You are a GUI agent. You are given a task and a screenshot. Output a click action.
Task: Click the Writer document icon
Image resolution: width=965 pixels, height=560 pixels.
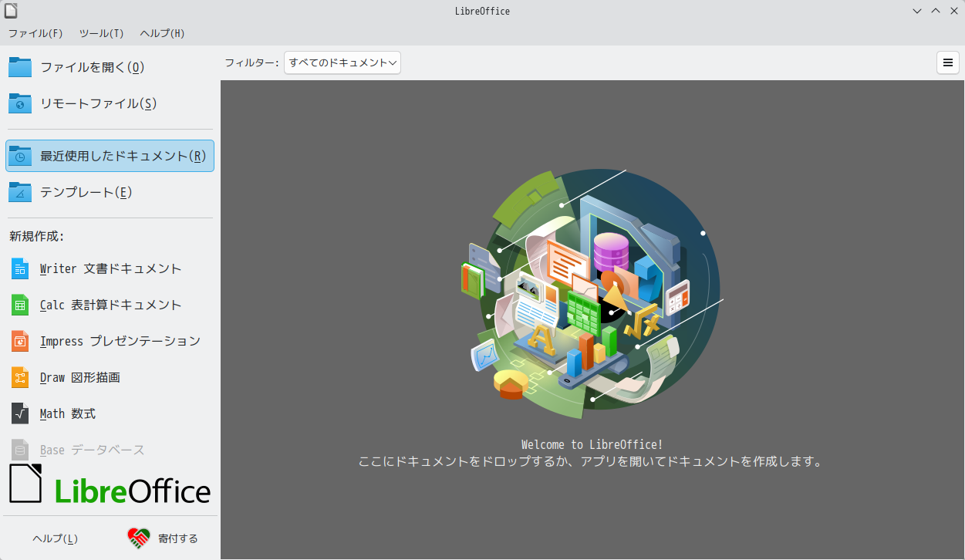point(20,268)
